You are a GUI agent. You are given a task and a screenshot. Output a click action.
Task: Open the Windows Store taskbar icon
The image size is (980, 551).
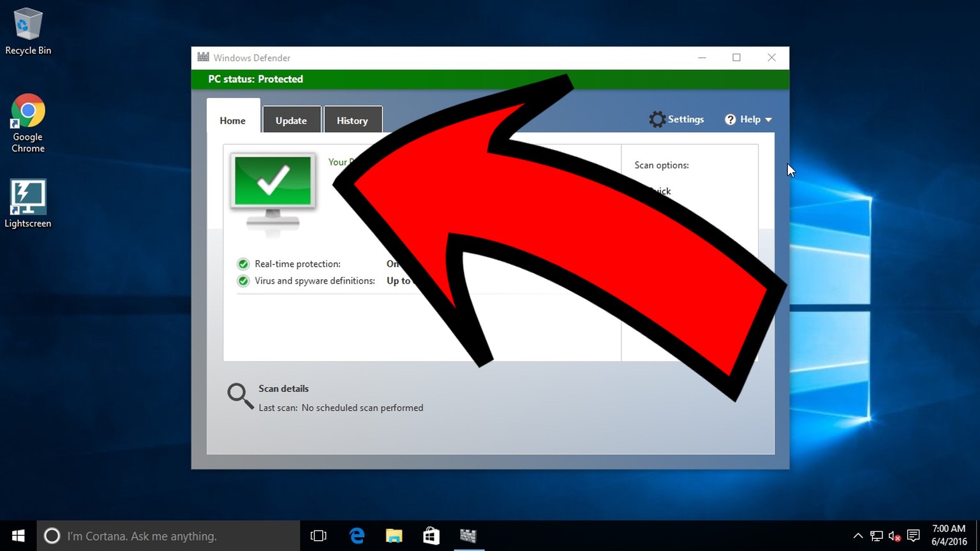point(431,536)
